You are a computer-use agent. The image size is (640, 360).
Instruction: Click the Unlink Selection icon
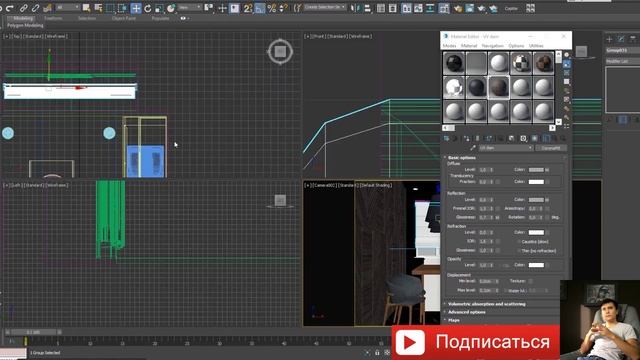[36, 8]
